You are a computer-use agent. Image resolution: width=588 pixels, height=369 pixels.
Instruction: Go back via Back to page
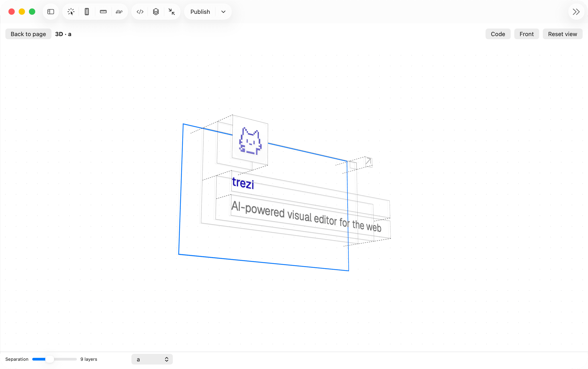28,34
